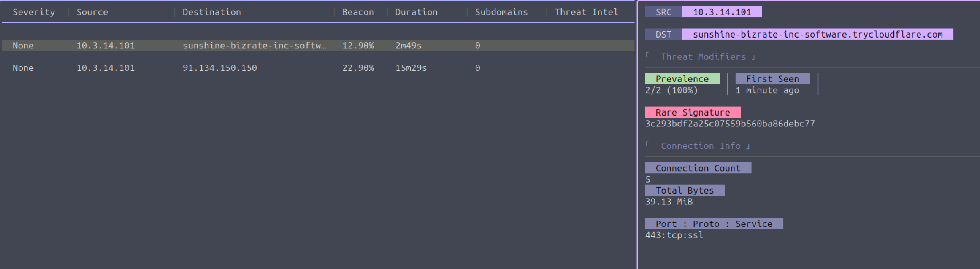The image size is (980, 269).
Task: Click the Beacon column header
Action: pos(357,12)
